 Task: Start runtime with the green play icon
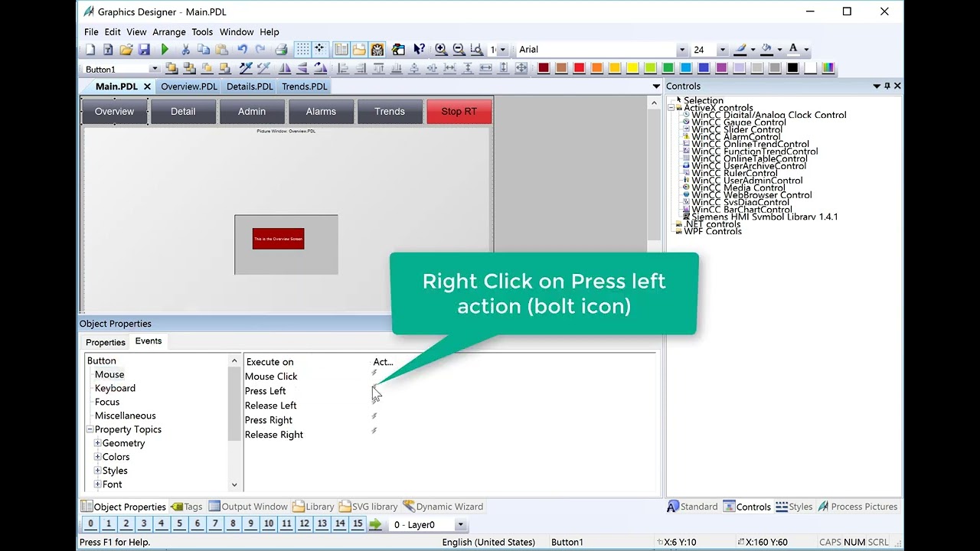(x=164, y=50)
